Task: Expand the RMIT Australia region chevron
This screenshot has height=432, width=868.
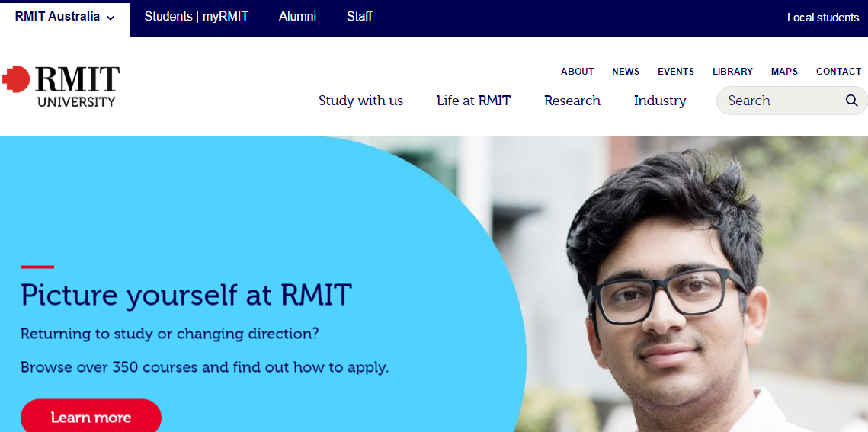Action: (x=111, y=18)
